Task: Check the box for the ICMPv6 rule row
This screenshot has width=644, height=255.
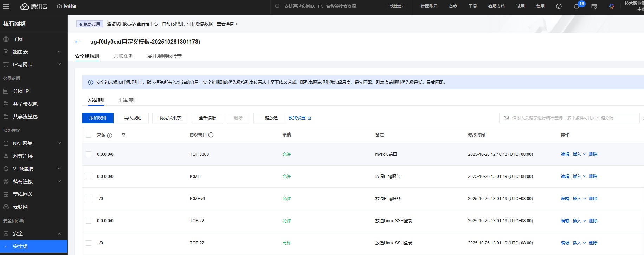Action: 89,199
